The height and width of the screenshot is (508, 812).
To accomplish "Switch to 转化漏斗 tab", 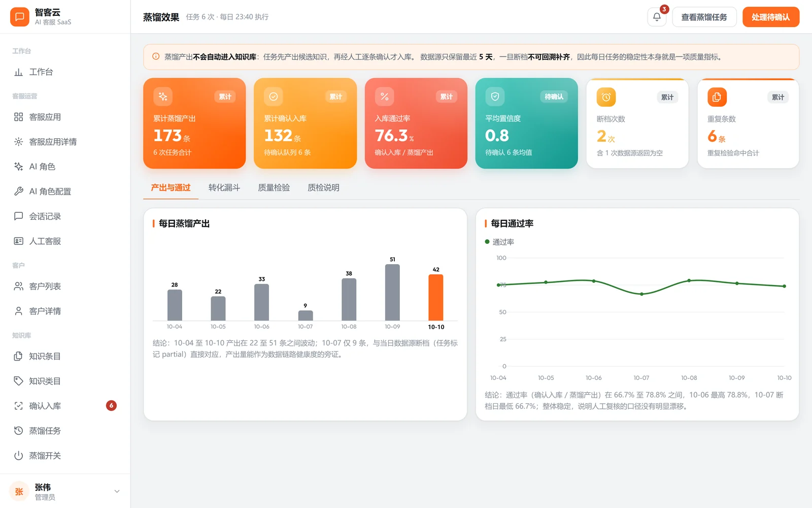I will click(x=224, y=188).
